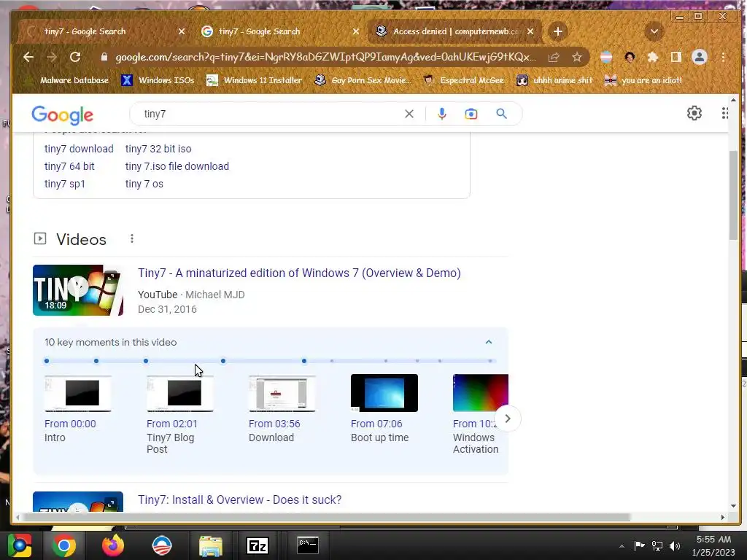Open Windows 11 Installer bookmark
747x560 pixels.
pos(255,80)
